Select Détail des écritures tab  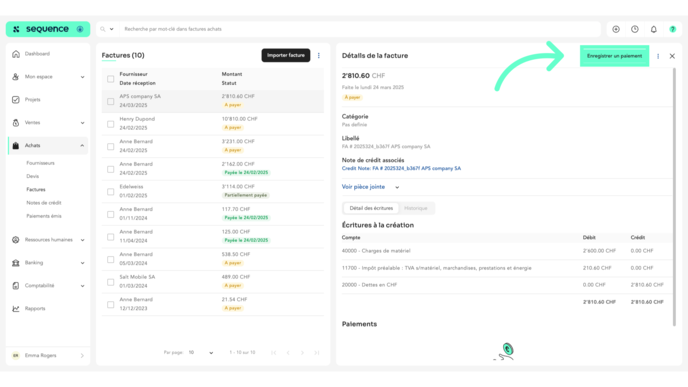(x=371, y=208)
